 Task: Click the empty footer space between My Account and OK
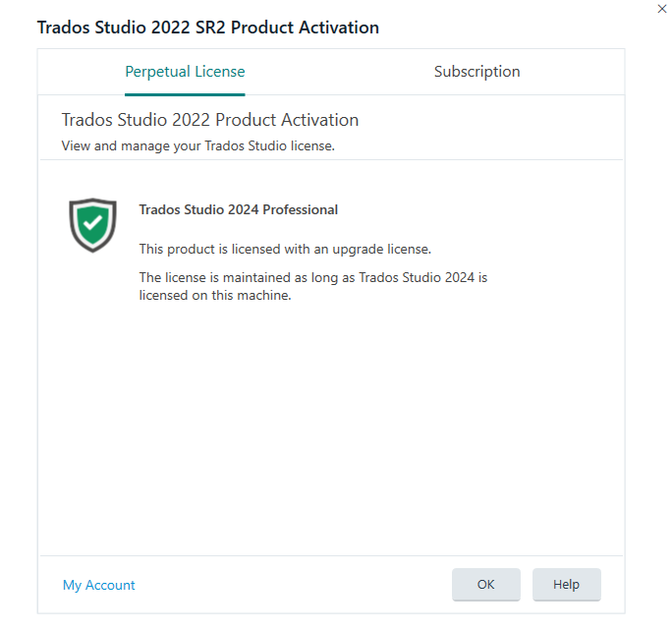294,585
